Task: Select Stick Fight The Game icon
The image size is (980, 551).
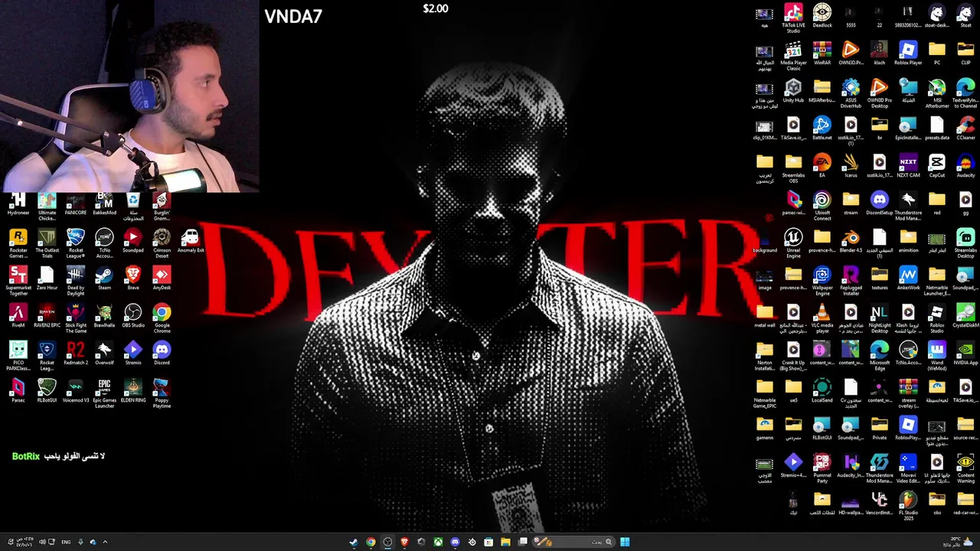Action: coord(76,318)
